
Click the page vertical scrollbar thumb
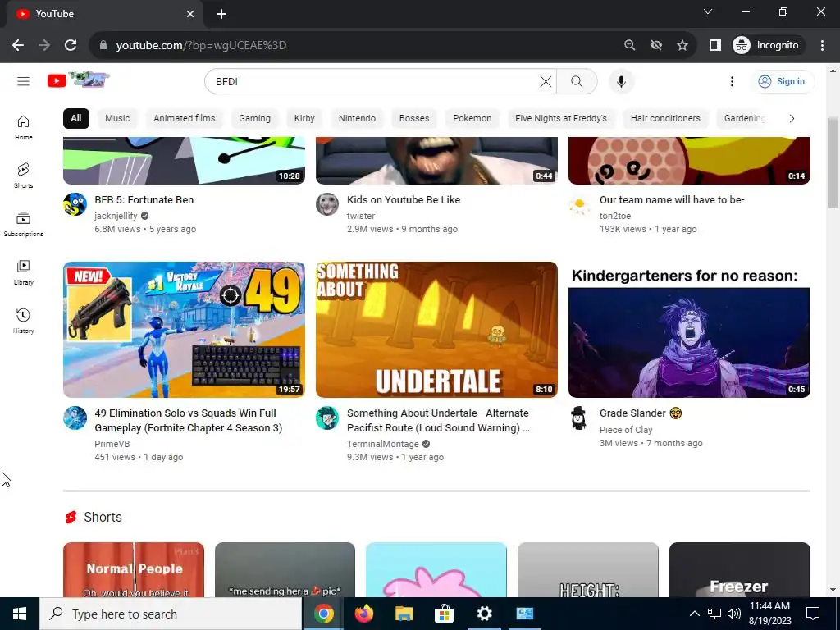[x=833, y=163]
